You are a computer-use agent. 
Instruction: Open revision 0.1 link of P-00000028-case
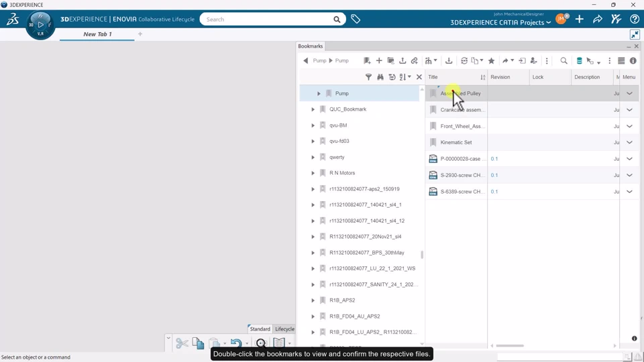[494, 159]
